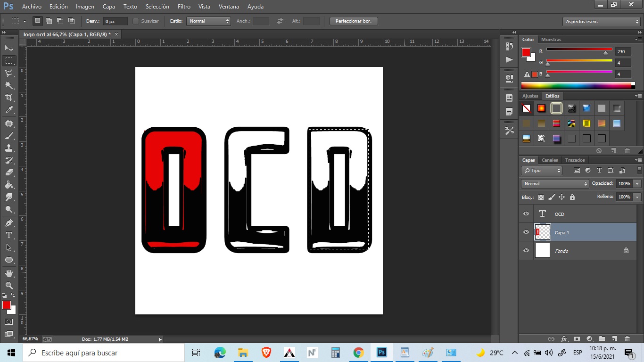Open the Filtro menu
The height and width of the screenshot is (362, 644).
click(x=184, y=7)
